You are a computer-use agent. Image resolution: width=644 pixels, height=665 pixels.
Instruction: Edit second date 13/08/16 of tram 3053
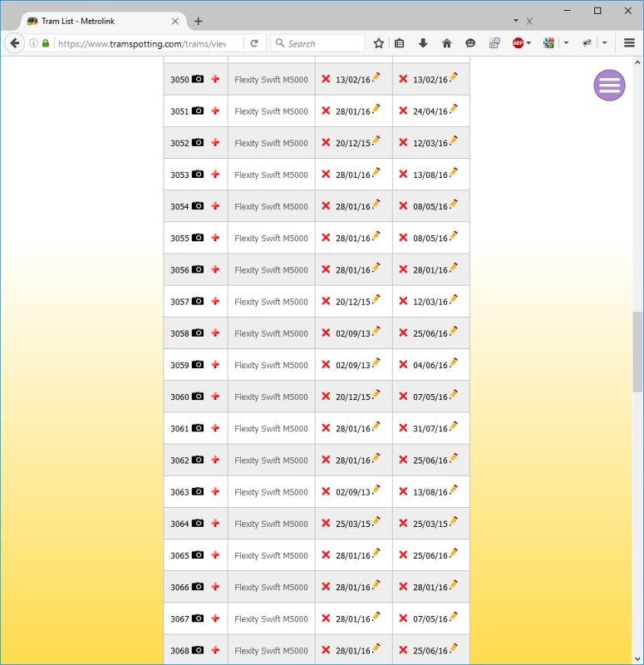453,173
